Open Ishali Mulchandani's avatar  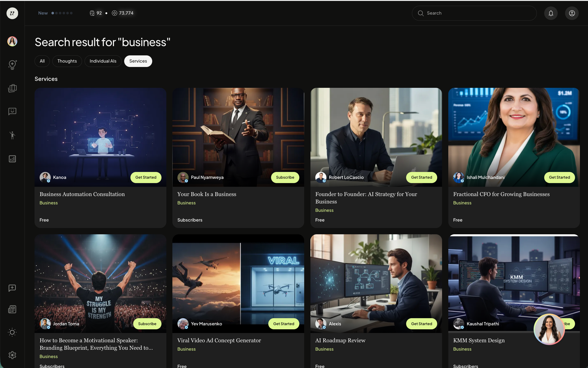(x=459, y=178)
